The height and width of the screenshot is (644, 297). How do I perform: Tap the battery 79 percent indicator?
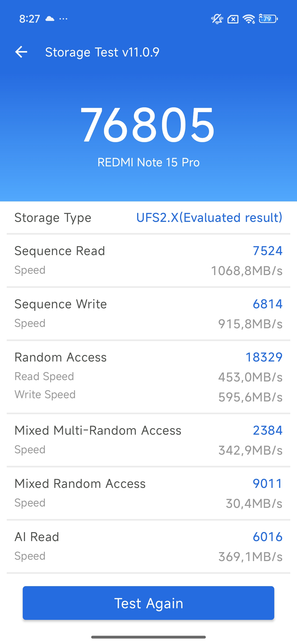point(268,19)
